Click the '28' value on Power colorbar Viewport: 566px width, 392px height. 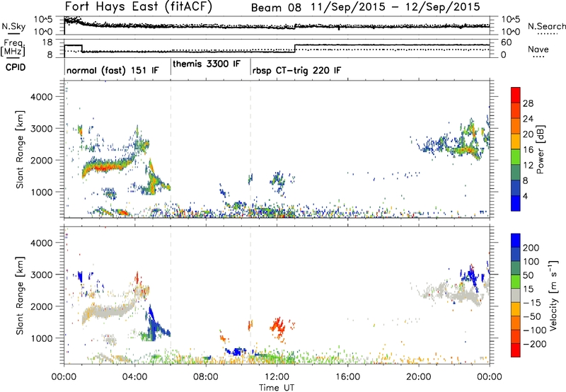528,103
